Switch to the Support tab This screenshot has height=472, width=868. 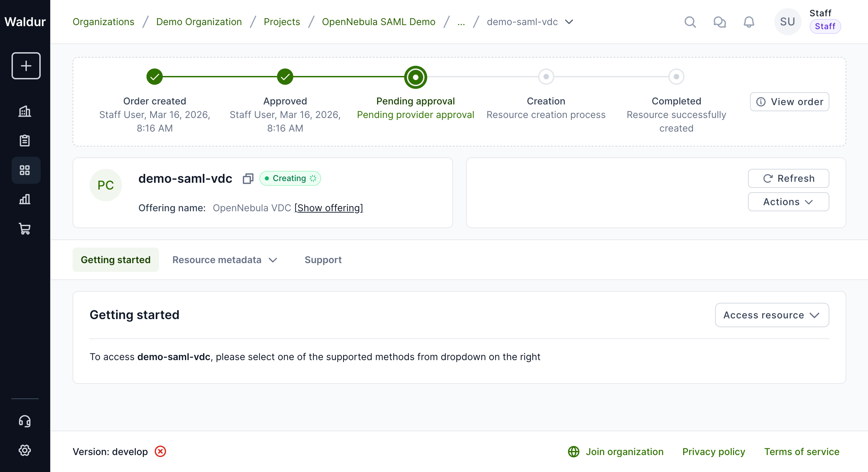pyautogui.click(x=323, y=260)
